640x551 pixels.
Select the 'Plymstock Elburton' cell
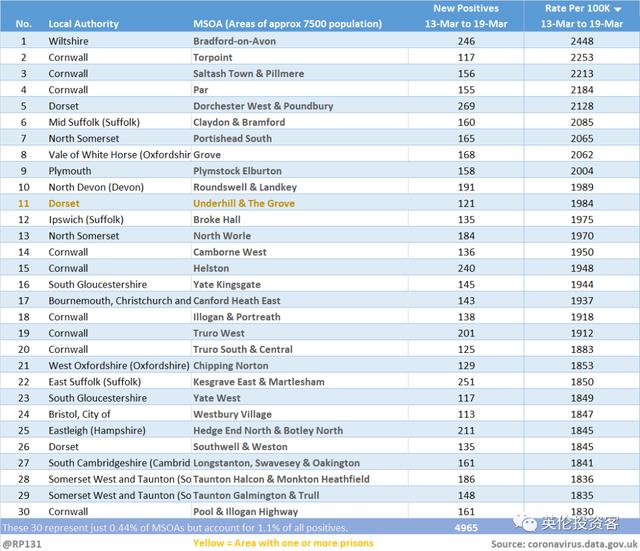click(237, 171)
